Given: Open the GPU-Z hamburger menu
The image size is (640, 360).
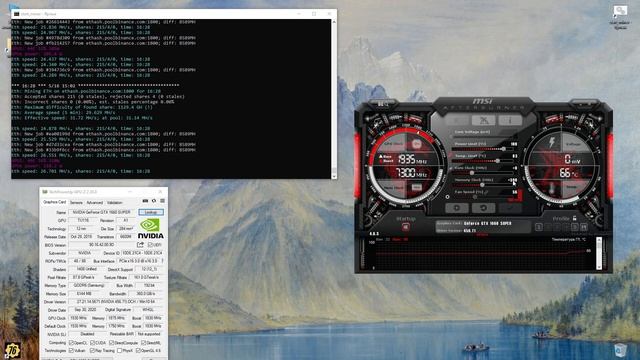Looking at the screenshot, I should (162, 201).
